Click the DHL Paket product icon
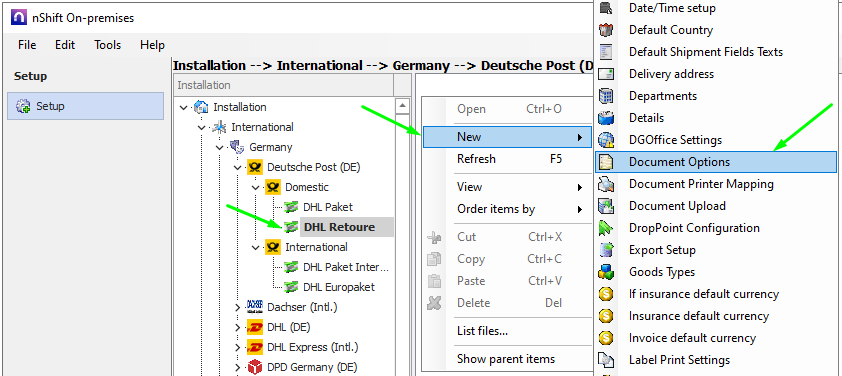Screen dimensions: 842x376 [291, 207]
